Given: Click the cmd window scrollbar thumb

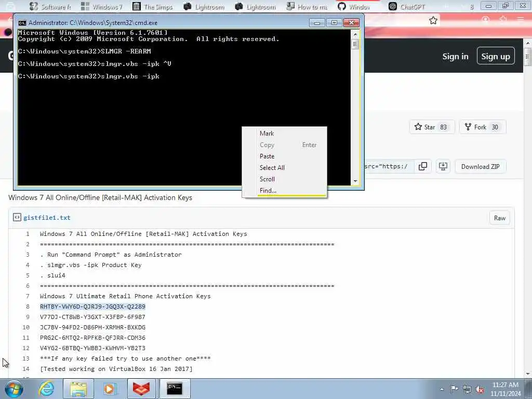Looking at the screenshot, I should click(x=355, y=44).
